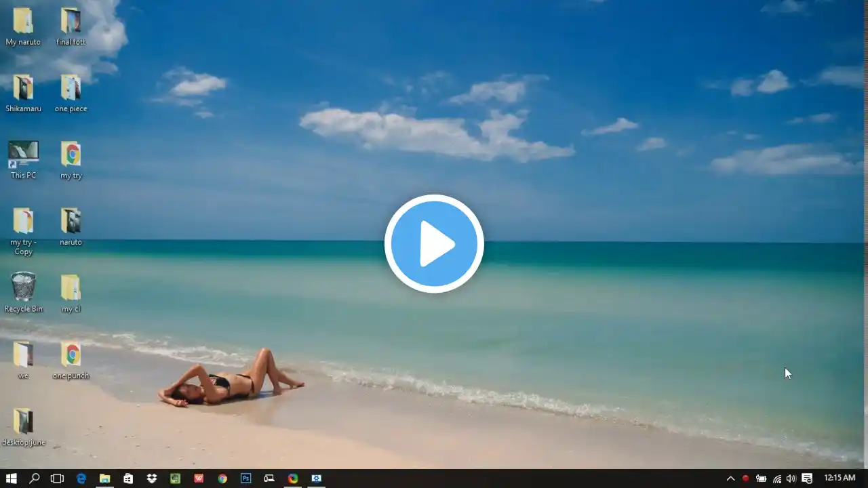Screen dimensions: 868x488
Task: Launch Microsoft Edge from the taskbar
Action: [x=81, y=479]
